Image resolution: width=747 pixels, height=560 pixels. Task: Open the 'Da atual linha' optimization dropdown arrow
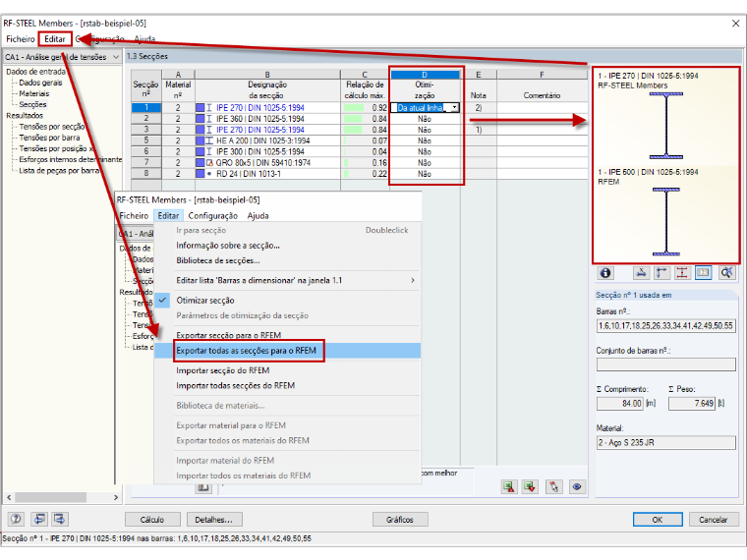pyautogui.click(x=454, y=108)
